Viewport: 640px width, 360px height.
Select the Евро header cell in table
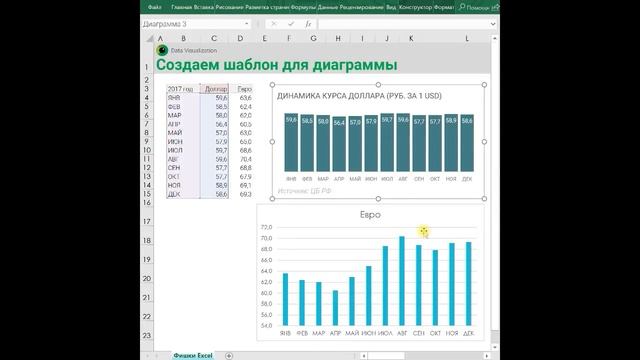(x=241, y=89)
